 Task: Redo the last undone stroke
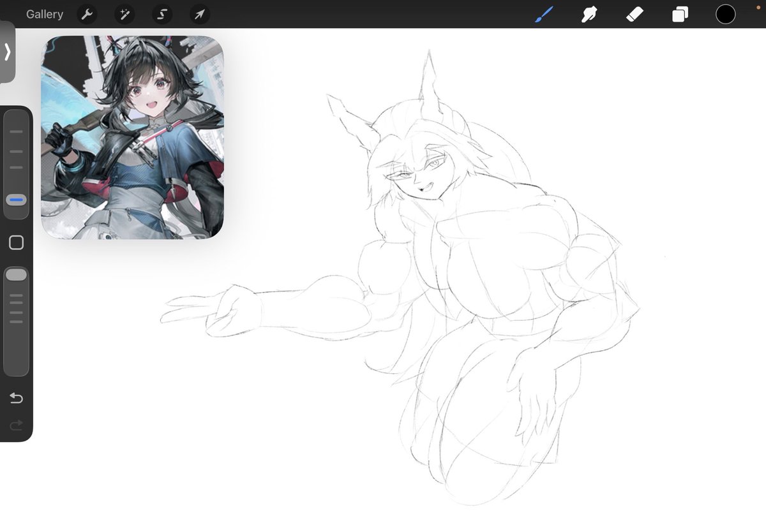16,425
